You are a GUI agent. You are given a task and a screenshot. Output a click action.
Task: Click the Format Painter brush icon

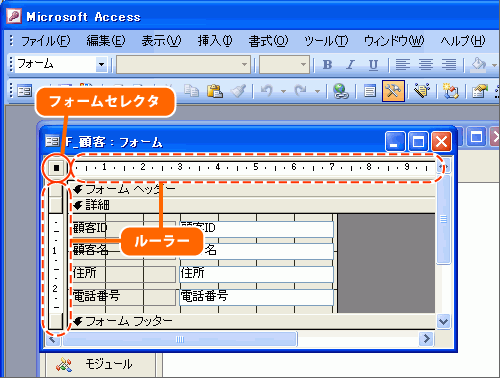click(239, 90)
